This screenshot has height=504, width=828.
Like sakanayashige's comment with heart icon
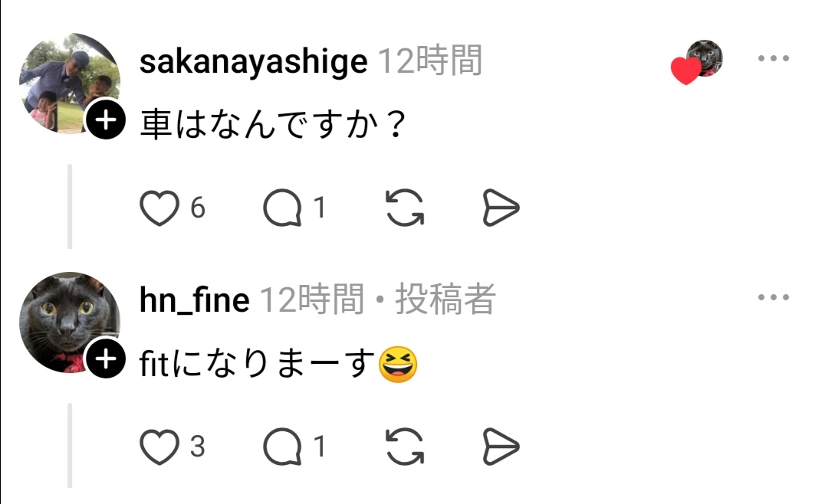click(x=159, y=208)
